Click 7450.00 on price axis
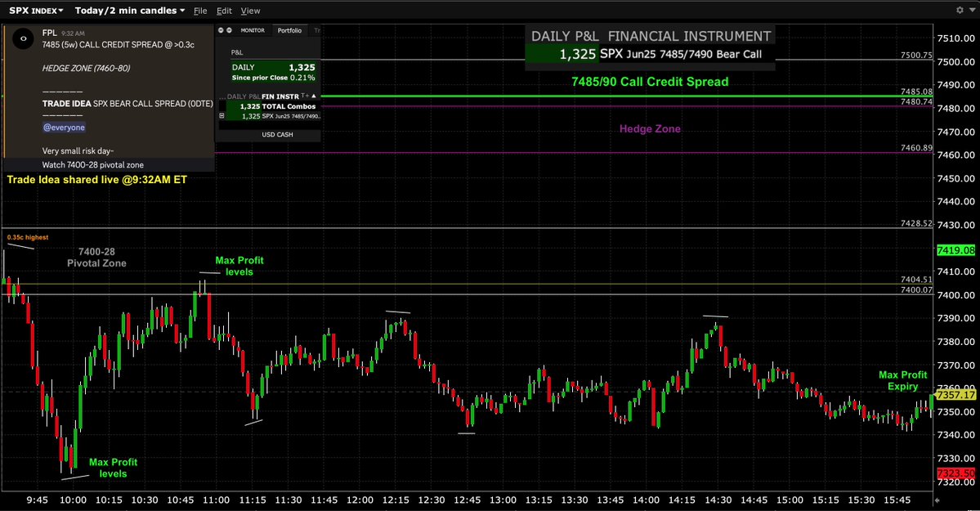Image resolution: width=980 pixels, height=511 pixels. pyautogui.click(x=955, y=178)
